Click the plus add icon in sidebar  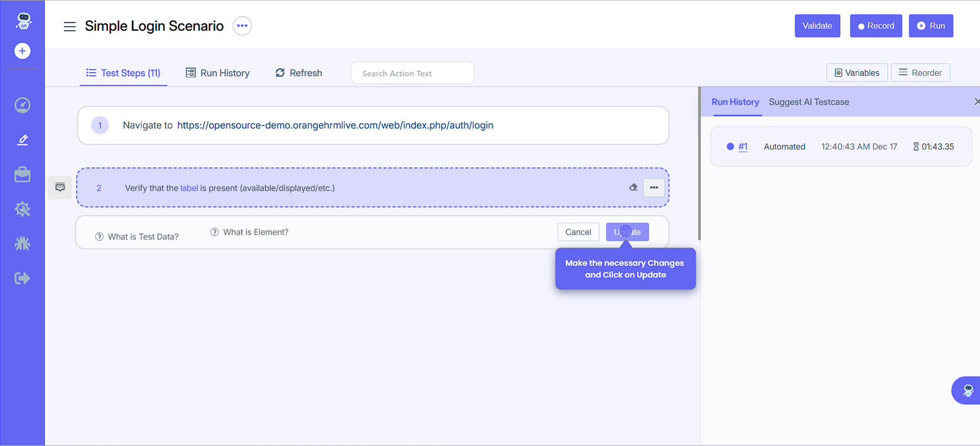[23, 51]
